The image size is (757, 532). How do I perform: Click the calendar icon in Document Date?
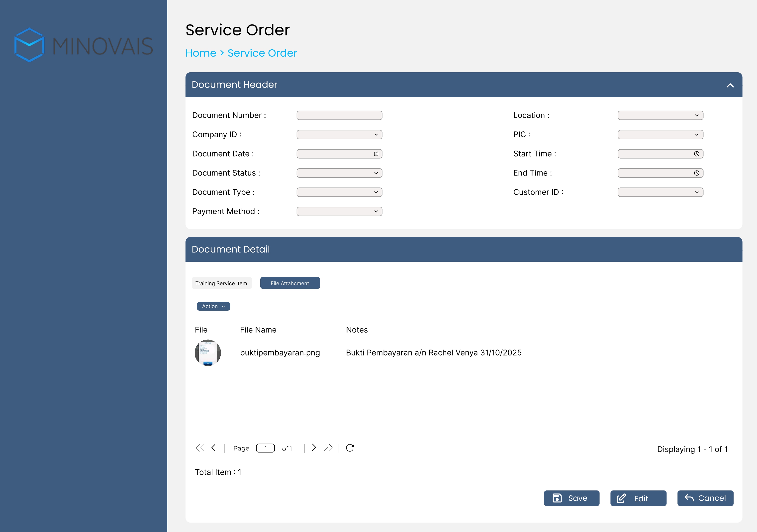click(x=376, y=154)
